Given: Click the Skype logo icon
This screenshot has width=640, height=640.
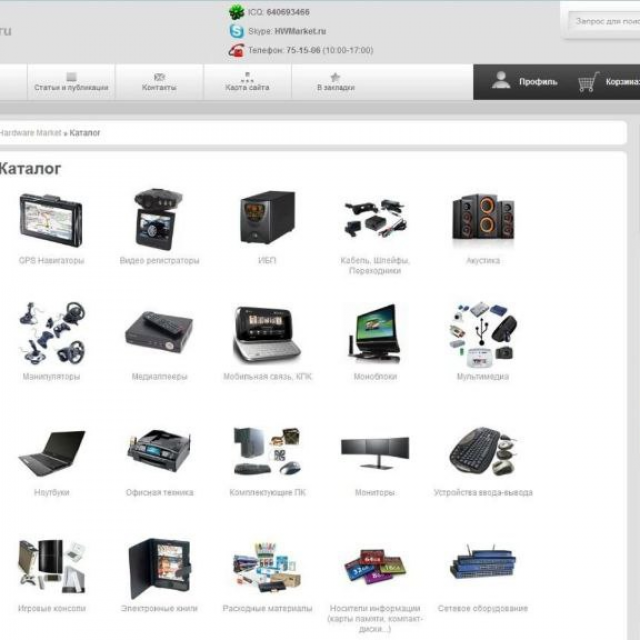Looking at the screenshot, I should click(236, 31).
